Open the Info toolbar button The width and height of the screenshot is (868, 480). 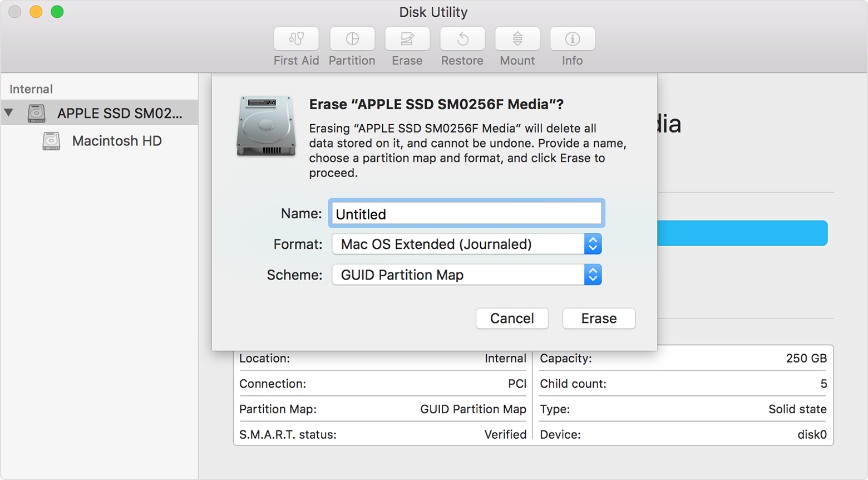click(572, 39)
